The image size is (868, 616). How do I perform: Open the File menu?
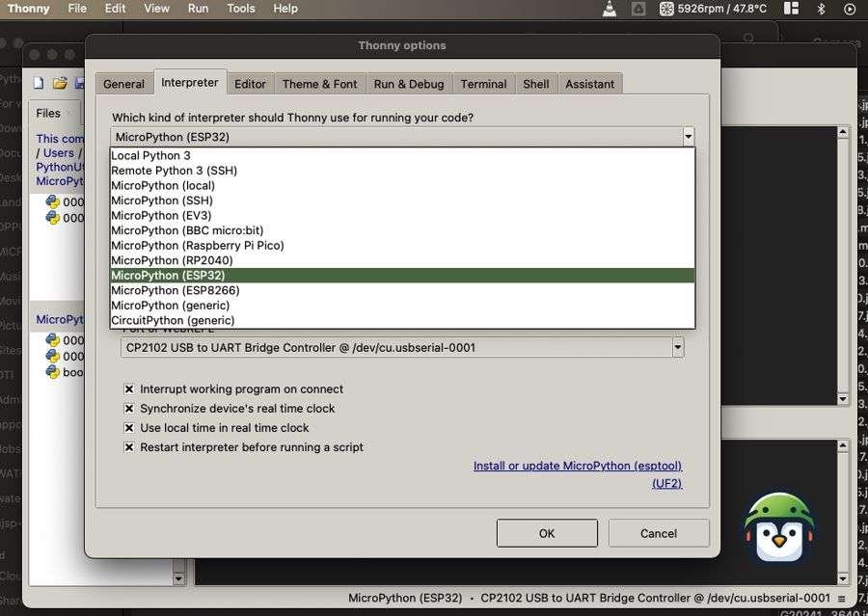click(77, 9)
